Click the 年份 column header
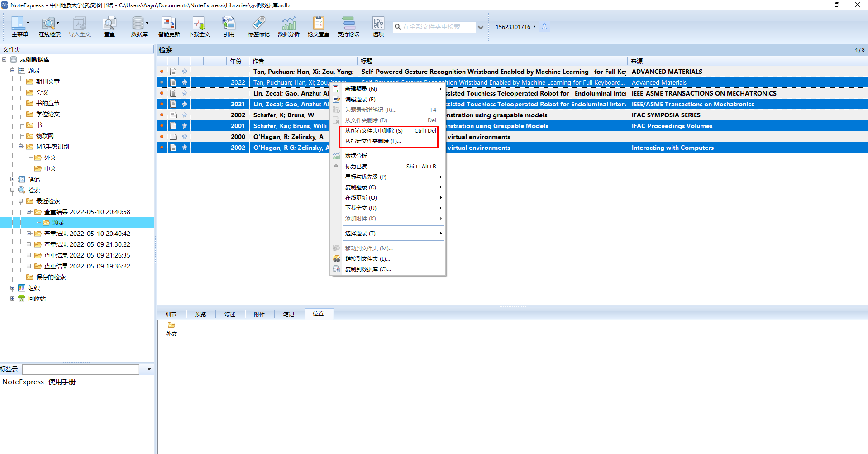The width and height of the screenshot is (868, 454). pyautogui.click(x=236, y=61)
